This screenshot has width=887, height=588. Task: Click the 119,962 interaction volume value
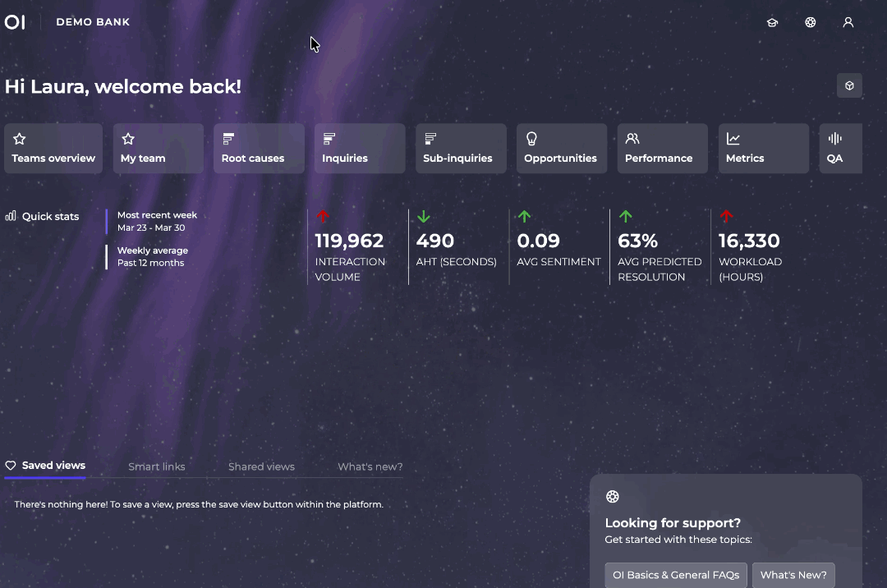tap(349, 241)
